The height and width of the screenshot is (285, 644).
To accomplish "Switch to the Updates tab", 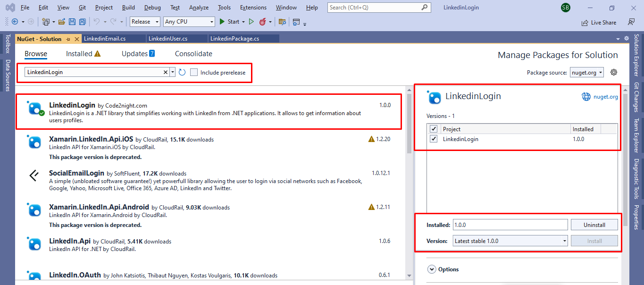I will coord(138,54).
